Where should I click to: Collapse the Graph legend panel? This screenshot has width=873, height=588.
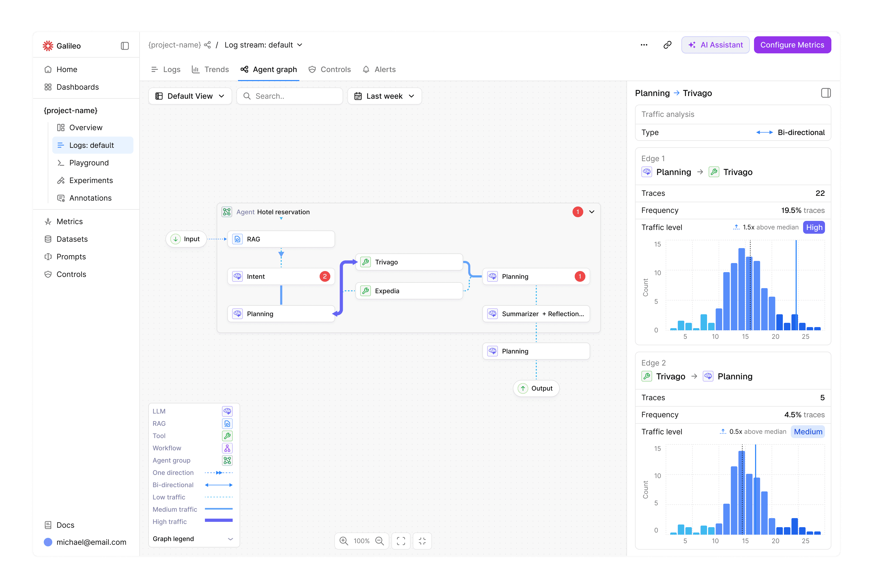coord(230,539)
